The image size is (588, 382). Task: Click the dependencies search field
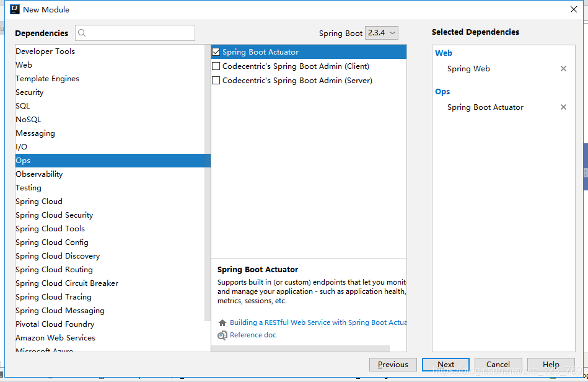point(135,33)
